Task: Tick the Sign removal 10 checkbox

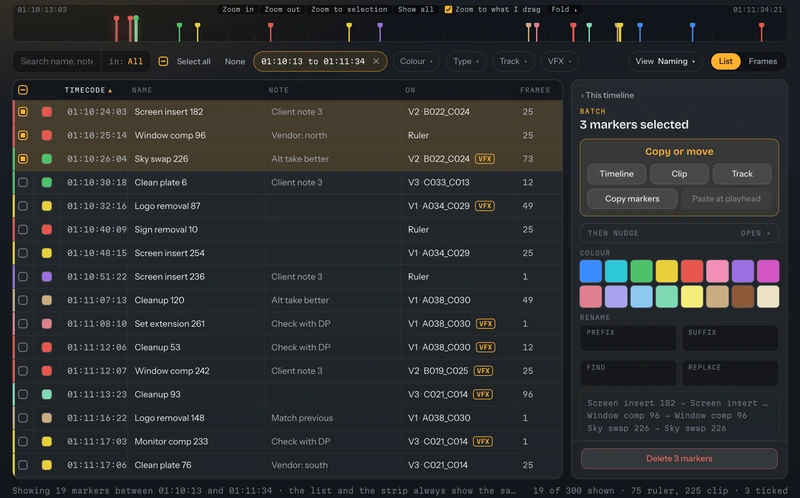Action: pos(23,230)
